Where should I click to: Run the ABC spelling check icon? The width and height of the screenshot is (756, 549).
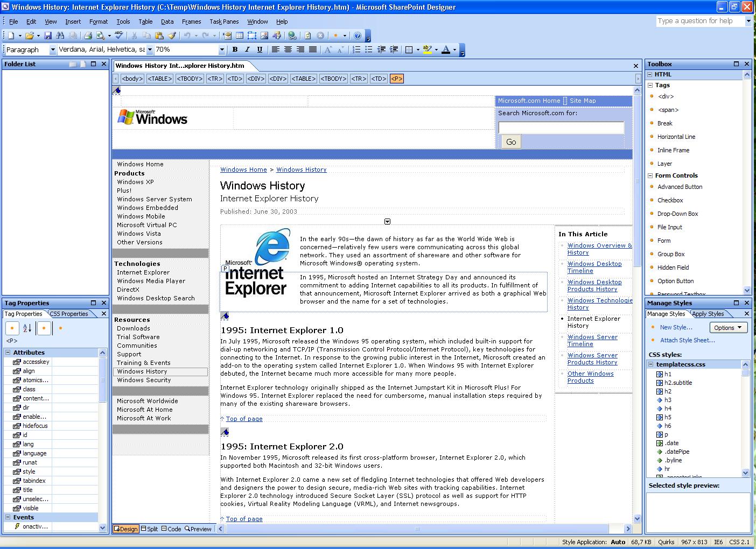(119, 36)
